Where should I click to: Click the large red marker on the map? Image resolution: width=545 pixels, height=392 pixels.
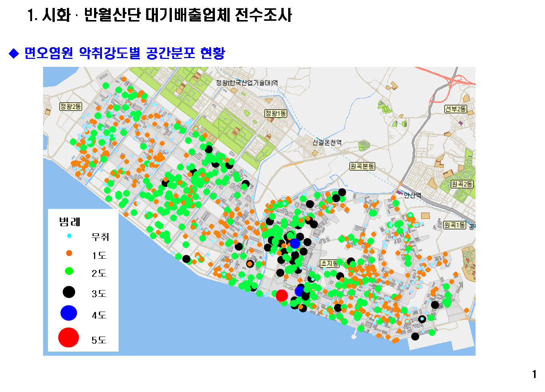(x=282, y=295)
